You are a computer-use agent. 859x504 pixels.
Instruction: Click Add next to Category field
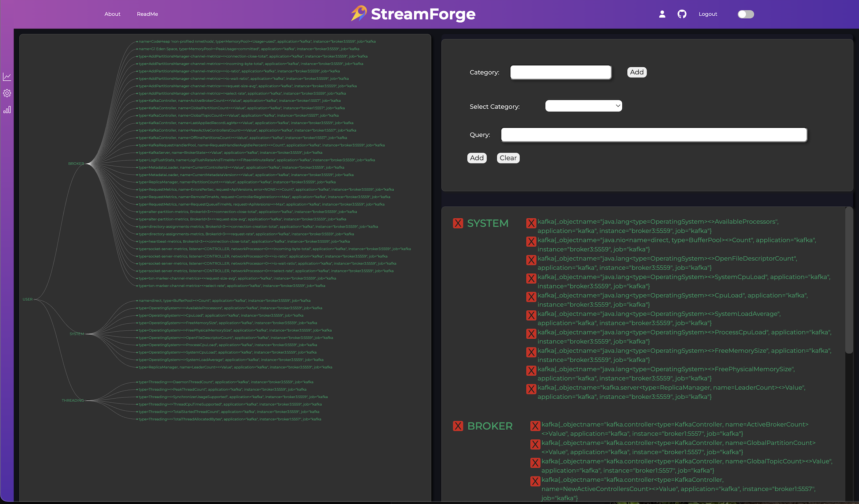637,72
